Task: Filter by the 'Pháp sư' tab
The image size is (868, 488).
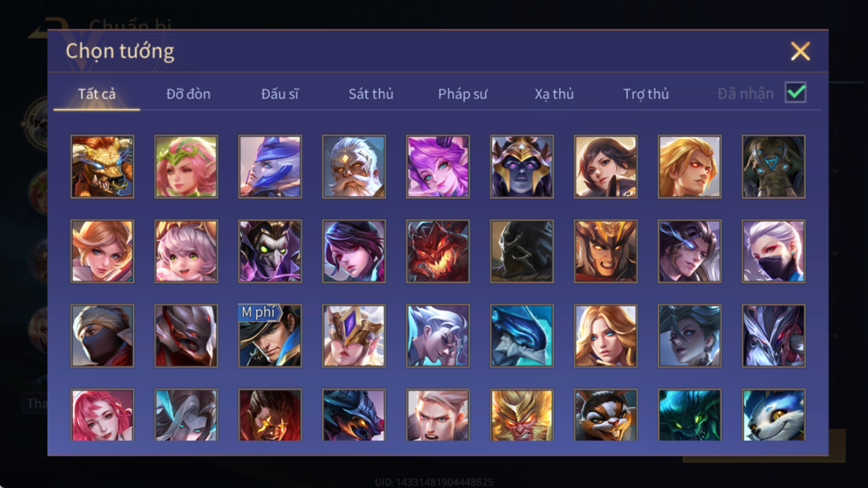Action: [x=462, y=94]
